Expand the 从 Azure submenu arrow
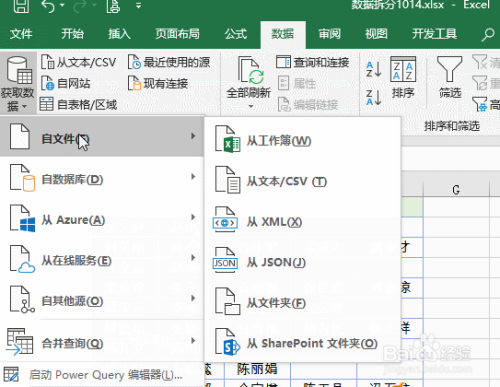Viewport: 500px width, 387px height. click(x=193, y=217)
